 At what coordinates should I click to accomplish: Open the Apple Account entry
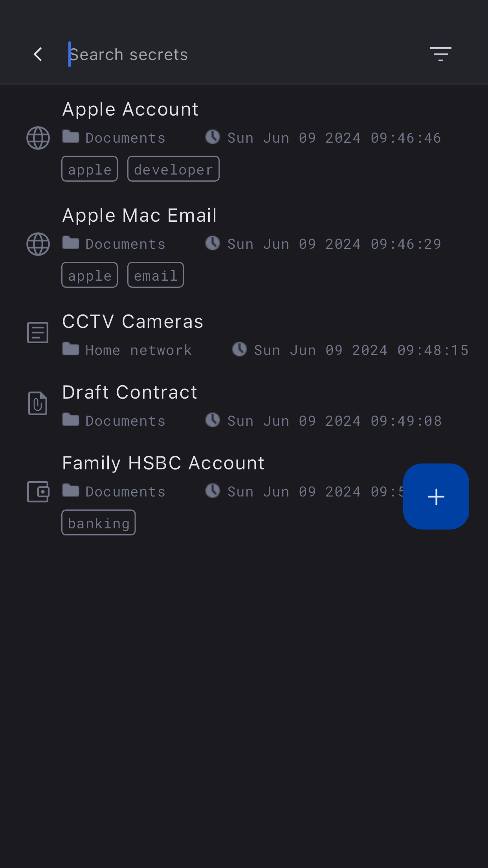coord(130,109)
